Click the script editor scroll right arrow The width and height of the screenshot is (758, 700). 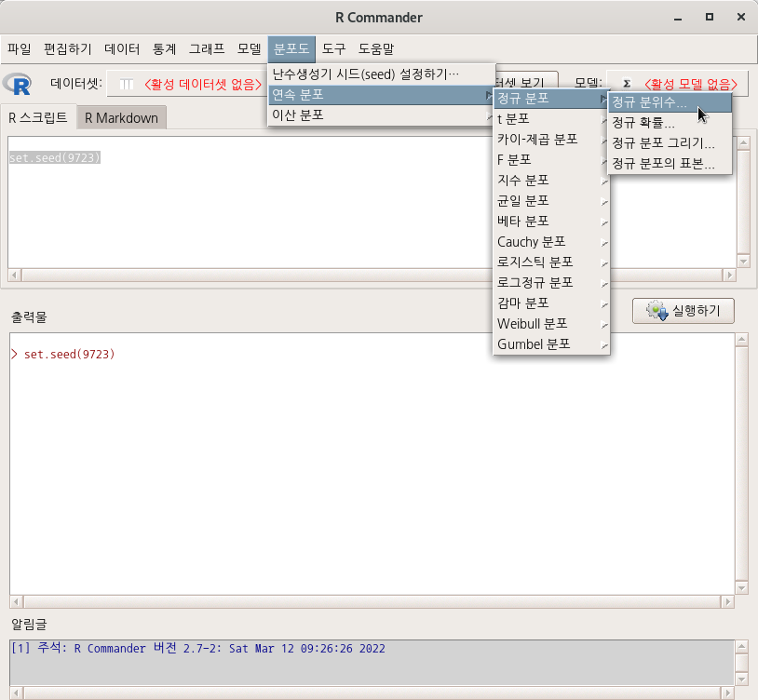[x=729, y=276]
